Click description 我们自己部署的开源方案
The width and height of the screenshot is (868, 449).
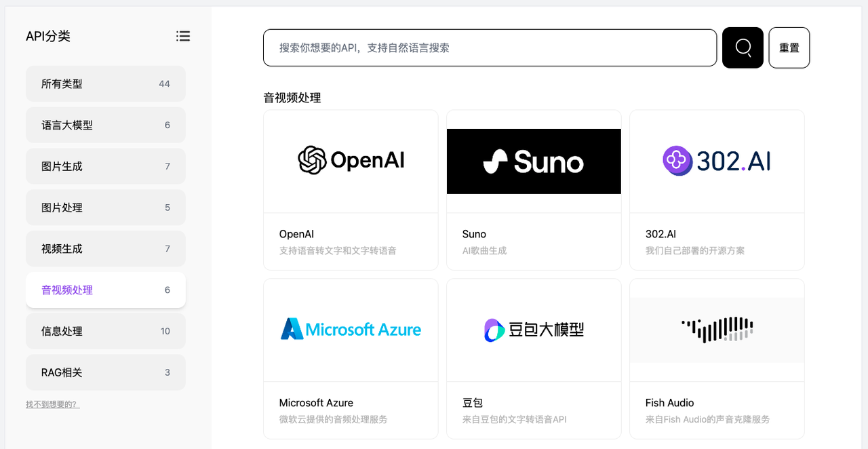[x=695, y=251]
